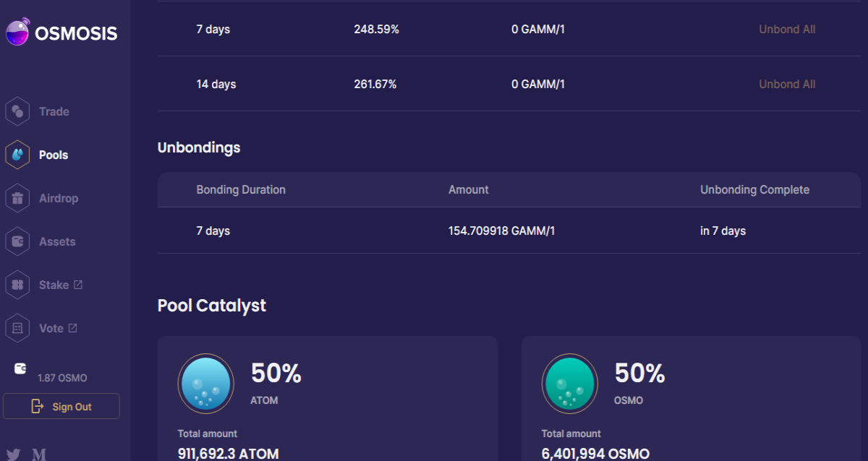Click the Assets wallet hexagon icon
Screen dimensions: 868x461
tap(17, 241)
